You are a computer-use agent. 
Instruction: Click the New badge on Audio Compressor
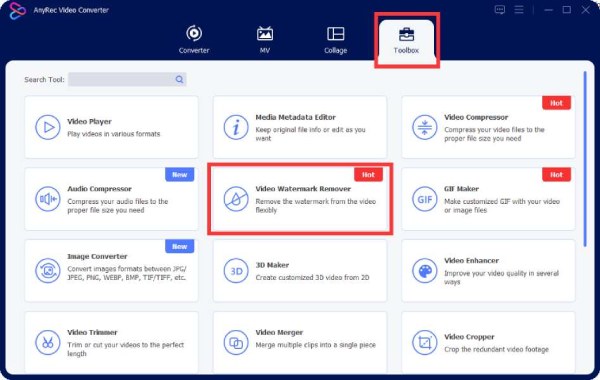coord(179,175)
